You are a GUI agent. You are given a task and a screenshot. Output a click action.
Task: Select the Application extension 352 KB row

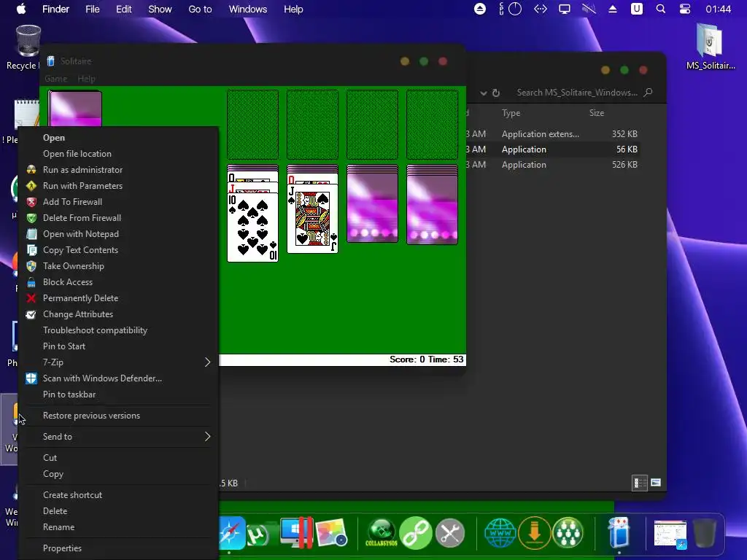tap(553, 134)
